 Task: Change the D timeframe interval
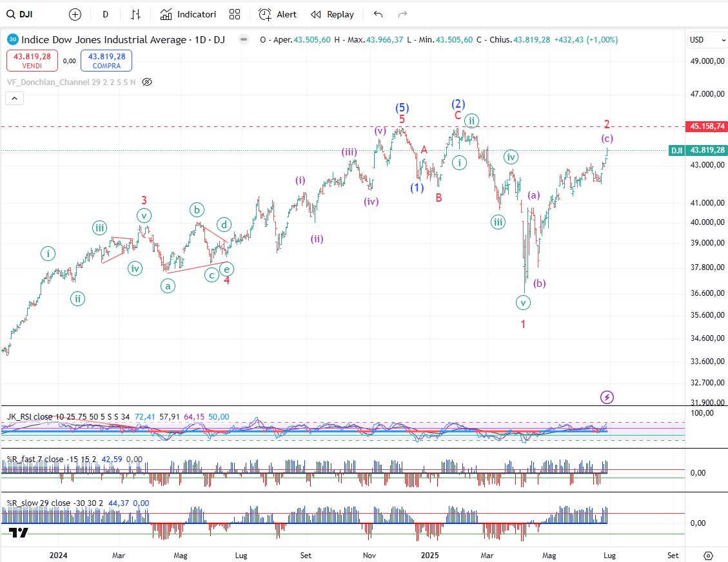[105, 14]
